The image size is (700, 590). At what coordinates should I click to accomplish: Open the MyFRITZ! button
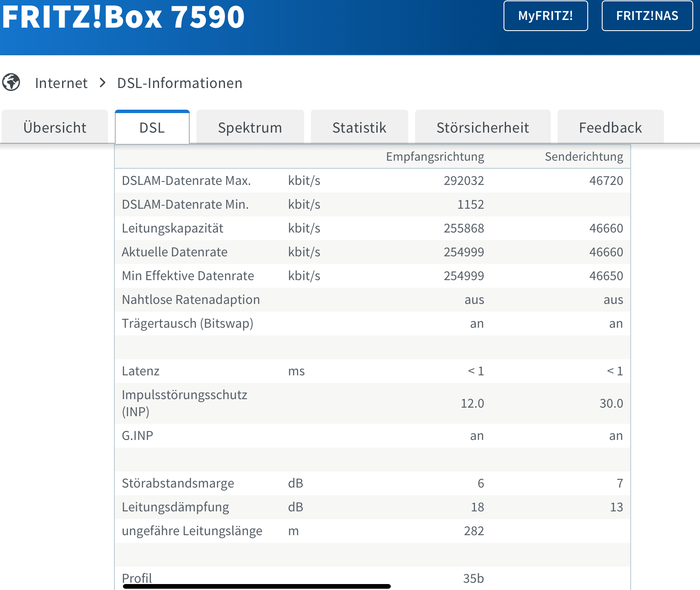(x=546, y=16)
